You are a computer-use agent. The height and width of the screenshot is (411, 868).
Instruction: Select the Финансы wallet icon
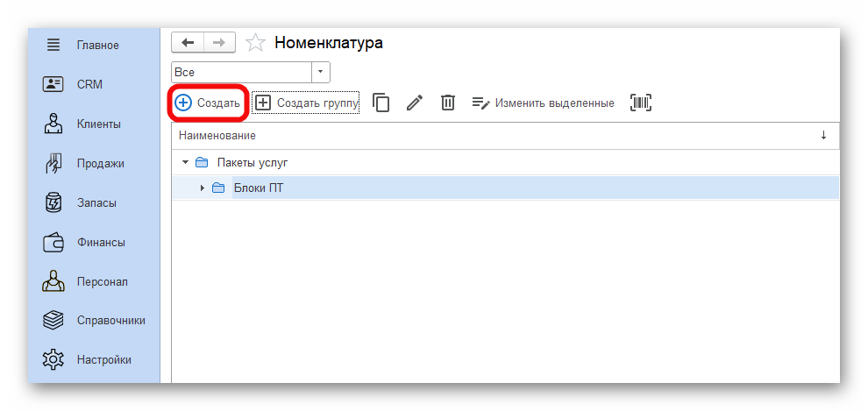pyautogui.click(x=53, y=242)
